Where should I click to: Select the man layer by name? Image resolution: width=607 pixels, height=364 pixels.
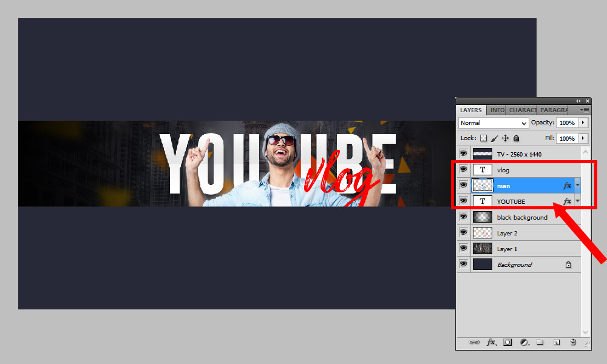coord(503,186)
